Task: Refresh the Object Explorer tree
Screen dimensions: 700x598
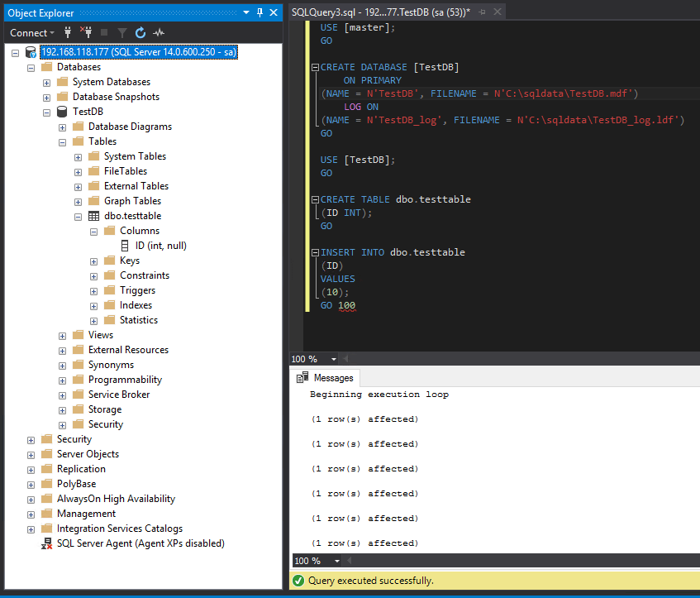Action: point(140,33)
